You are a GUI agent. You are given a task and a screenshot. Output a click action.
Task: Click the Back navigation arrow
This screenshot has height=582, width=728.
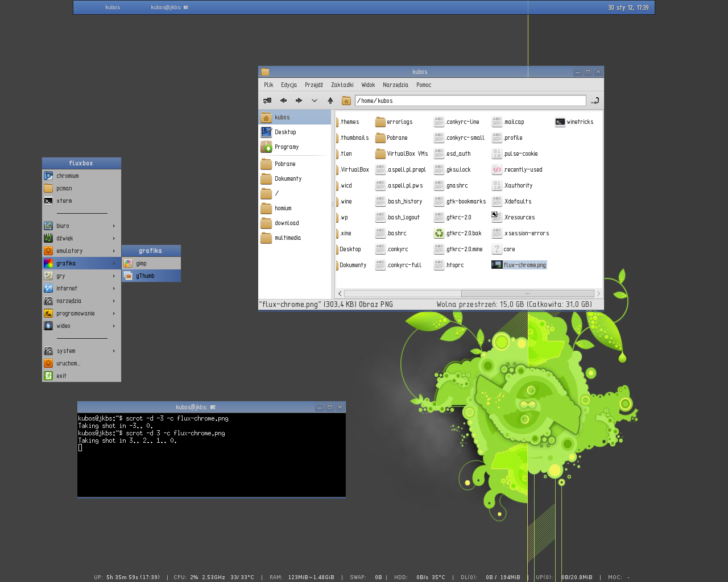[x=283, y=101]
